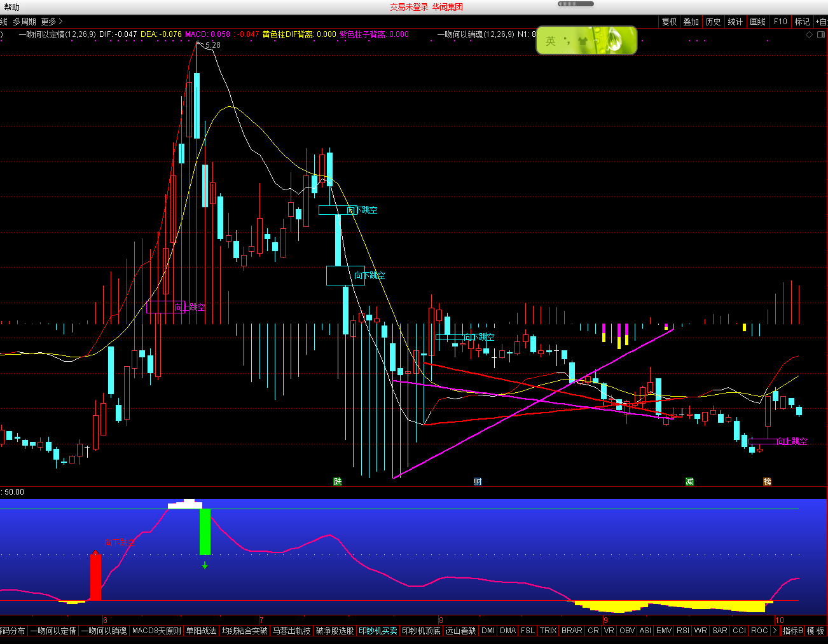Select the 破净股选股 indicator tab

335,631
